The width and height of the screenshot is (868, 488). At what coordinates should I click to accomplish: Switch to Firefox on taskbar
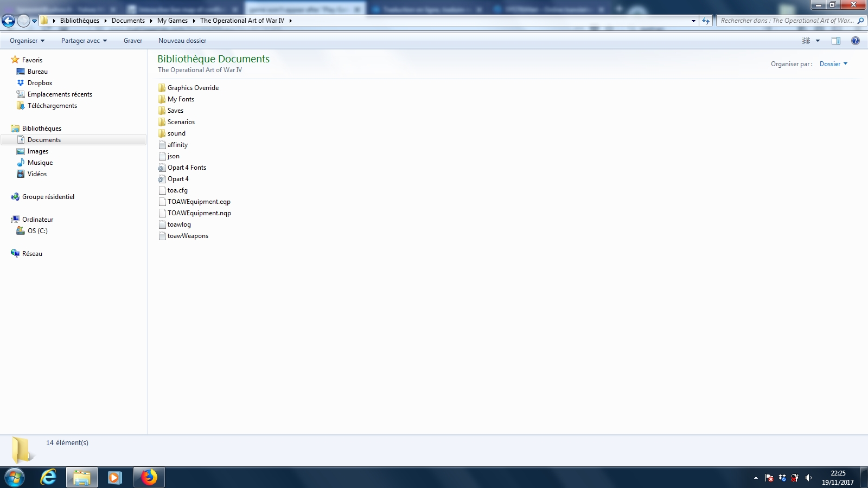pos(149,478)
